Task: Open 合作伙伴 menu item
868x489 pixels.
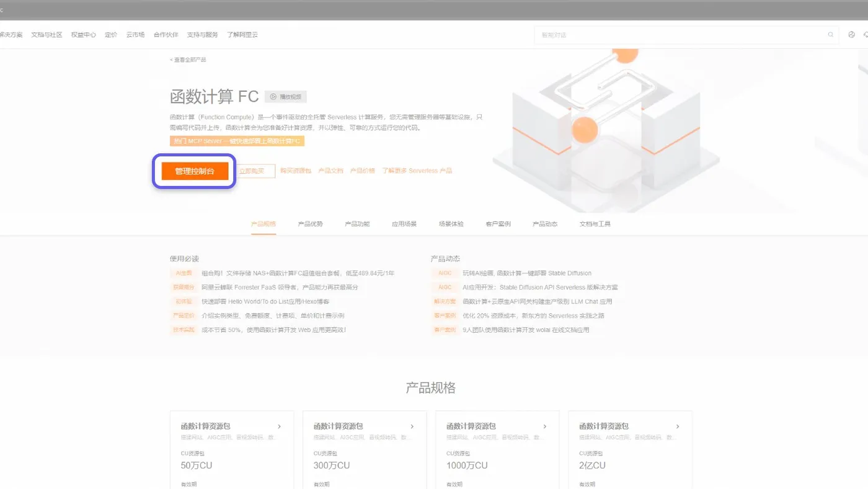Action: [x=166, y=35]
